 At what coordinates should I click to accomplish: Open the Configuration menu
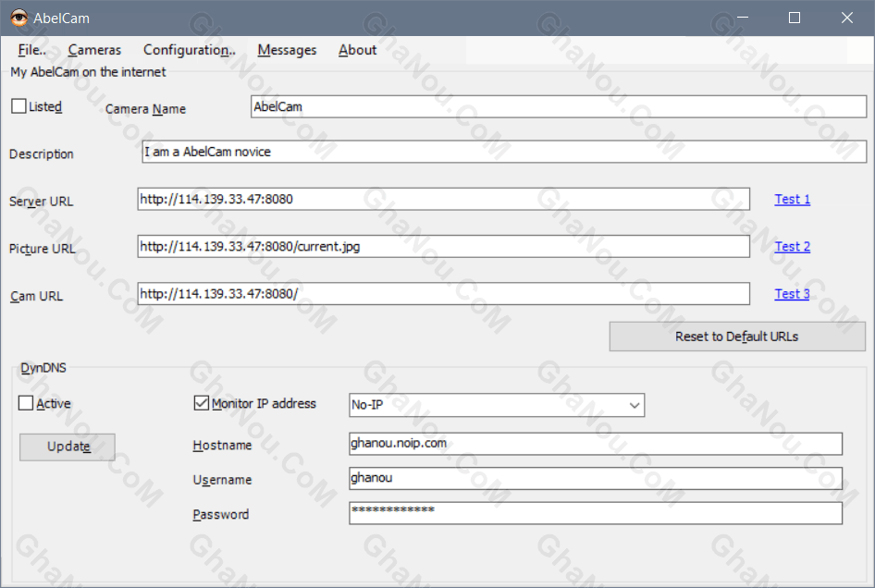[x=190, y=50]
